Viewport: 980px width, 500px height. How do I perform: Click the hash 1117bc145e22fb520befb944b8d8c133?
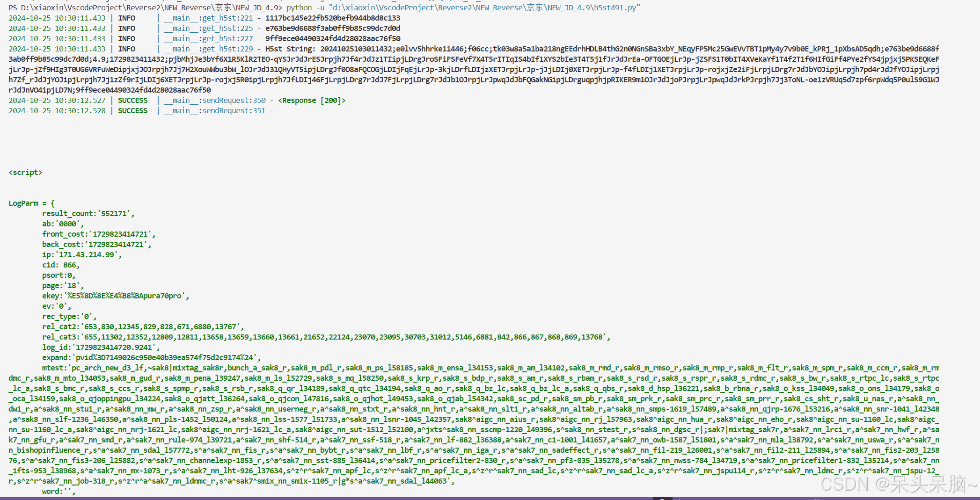pyautogui.click(x=333, y=18)
